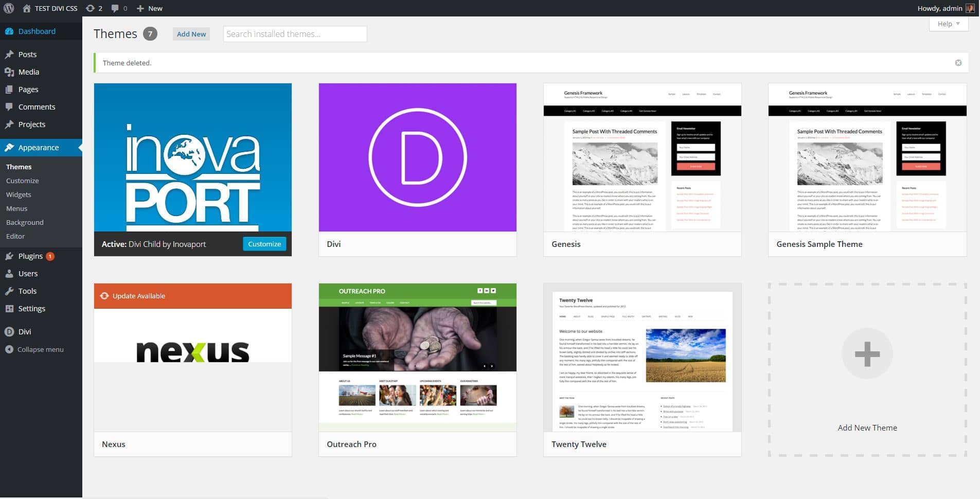980x499 pixels.
Task: Open the Menus submenu item
Action: 17,208
